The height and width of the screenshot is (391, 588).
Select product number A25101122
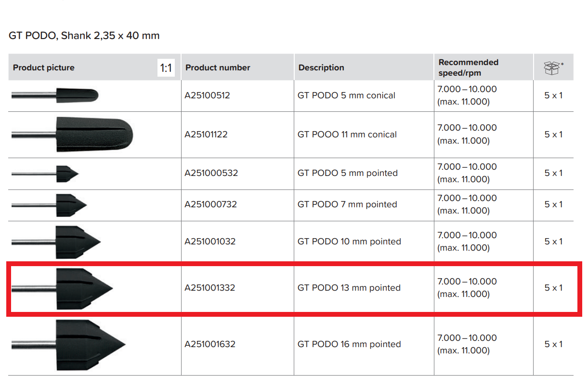[206, 135]
